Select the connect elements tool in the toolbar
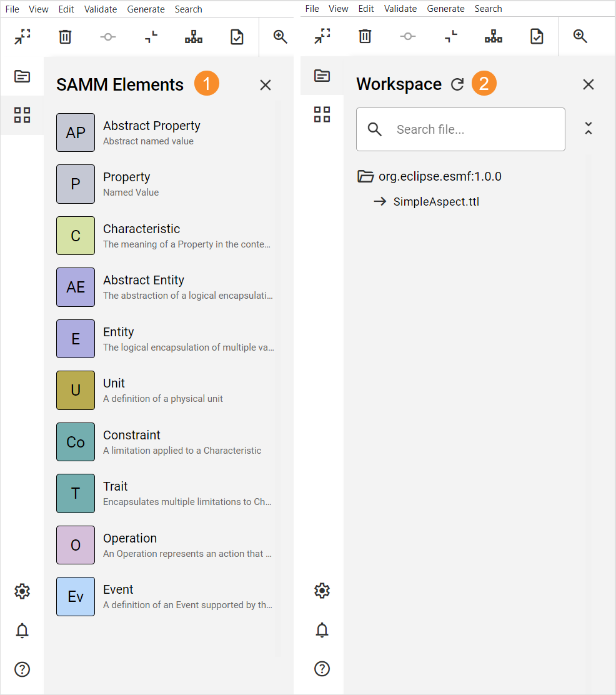Viewport: 616px width, 695px height. click(x=107, y=36)
